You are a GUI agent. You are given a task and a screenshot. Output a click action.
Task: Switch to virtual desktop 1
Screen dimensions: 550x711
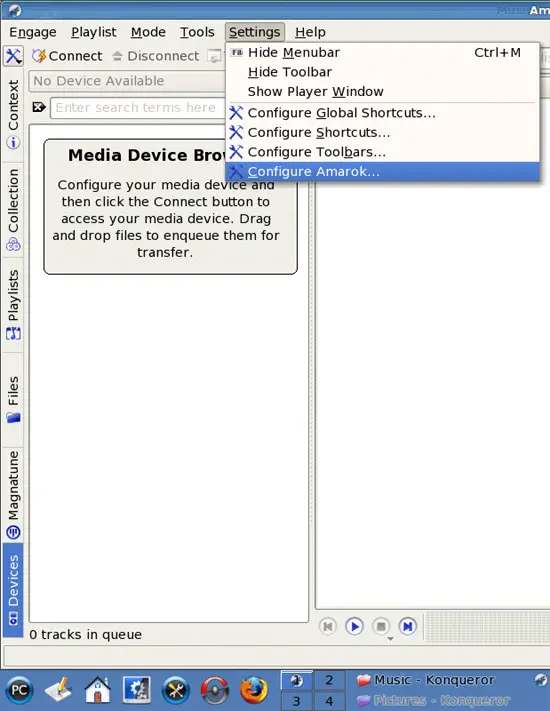click(x=297, y=680)
